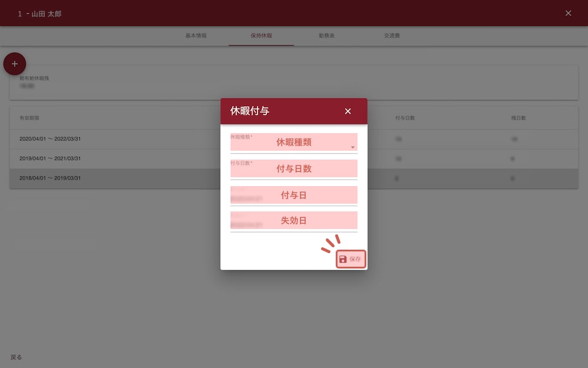Select the 保持休暇 tab
The image size is (588, 368).
point(261,36)
